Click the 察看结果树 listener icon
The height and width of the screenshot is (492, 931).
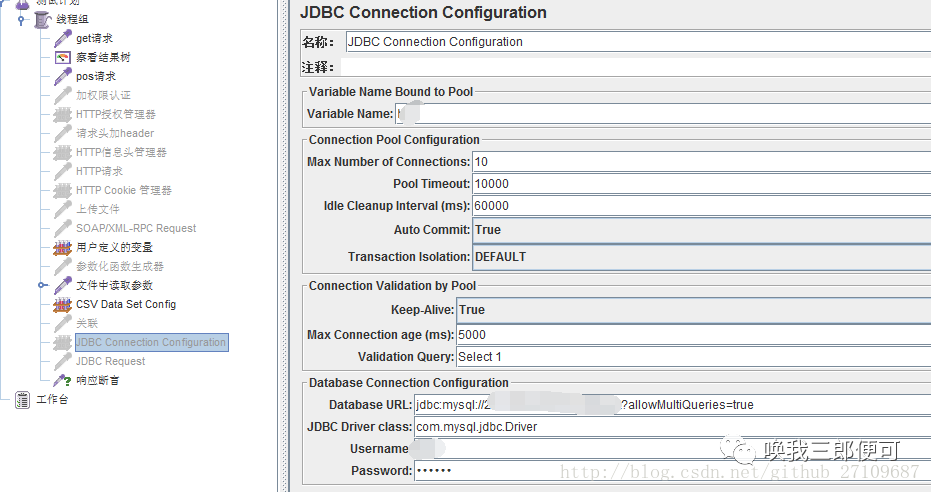[x=62, y=57]
